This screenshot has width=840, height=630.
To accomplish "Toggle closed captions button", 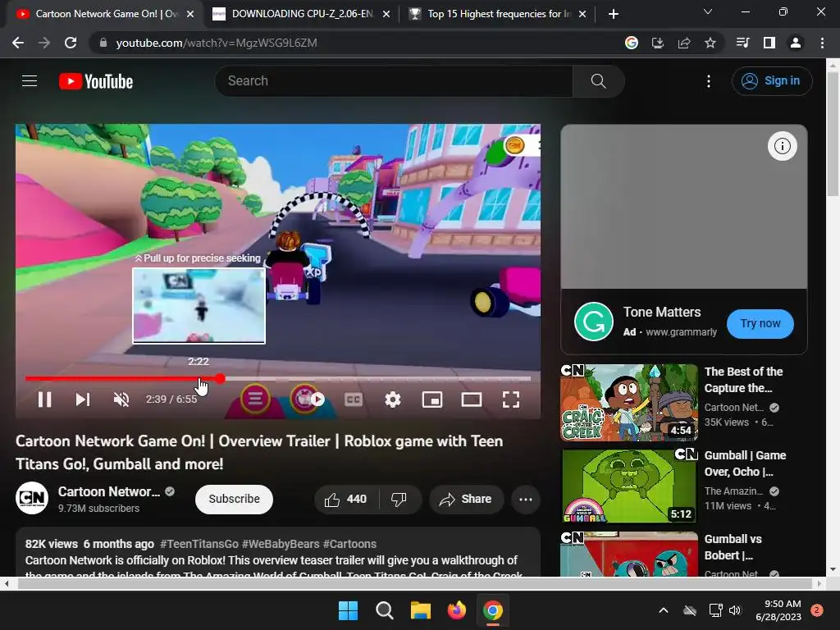I will coord(354,399).
